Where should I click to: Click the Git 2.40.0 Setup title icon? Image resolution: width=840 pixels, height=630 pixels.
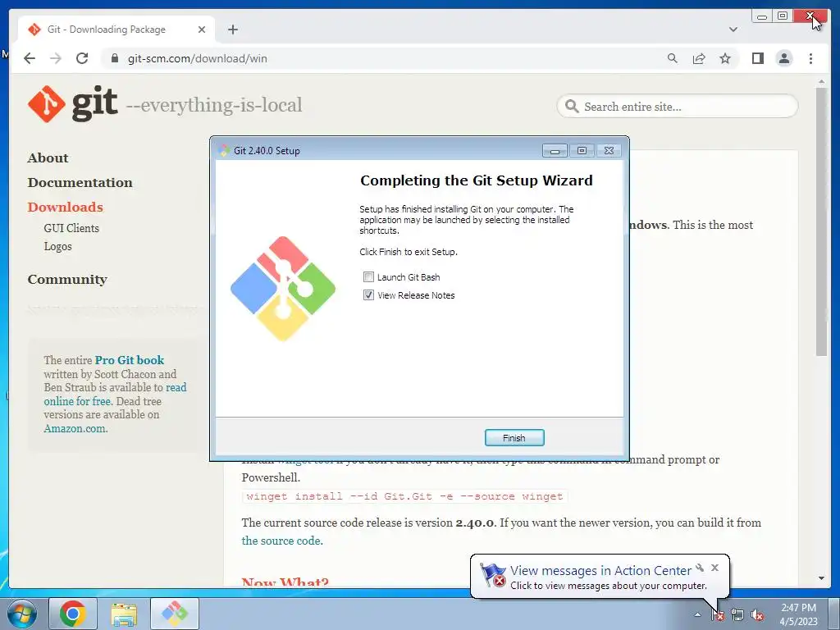click(x=224, y=151)
